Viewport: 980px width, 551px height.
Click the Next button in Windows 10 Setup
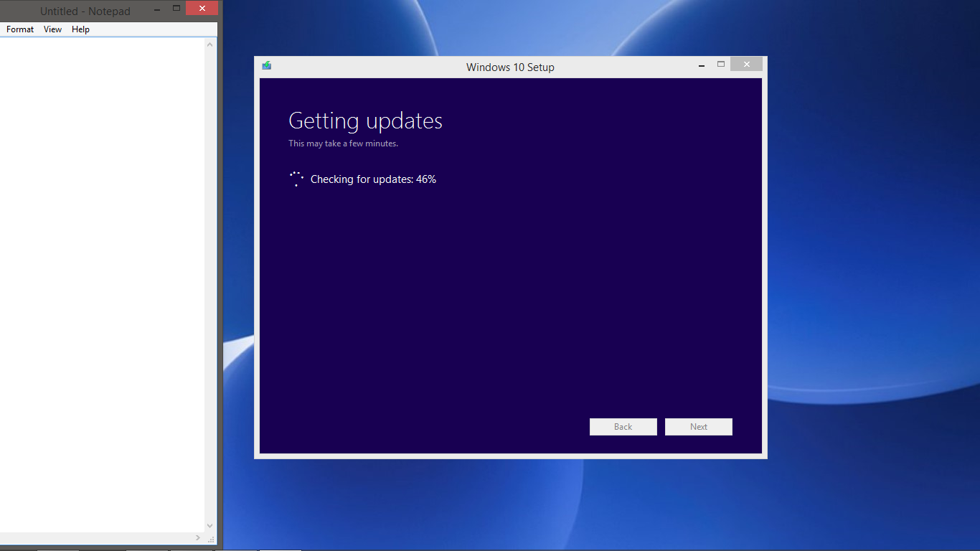[x=699, y=427]
